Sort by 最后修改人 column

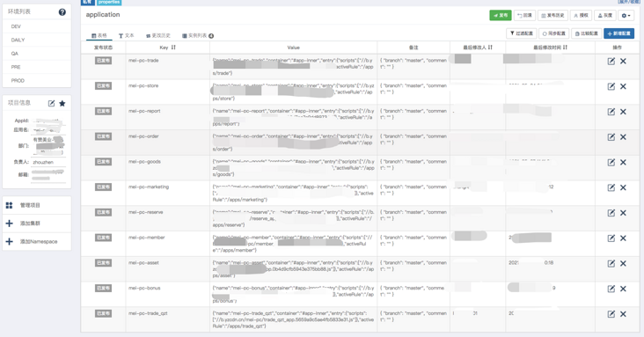click(490, 48)
